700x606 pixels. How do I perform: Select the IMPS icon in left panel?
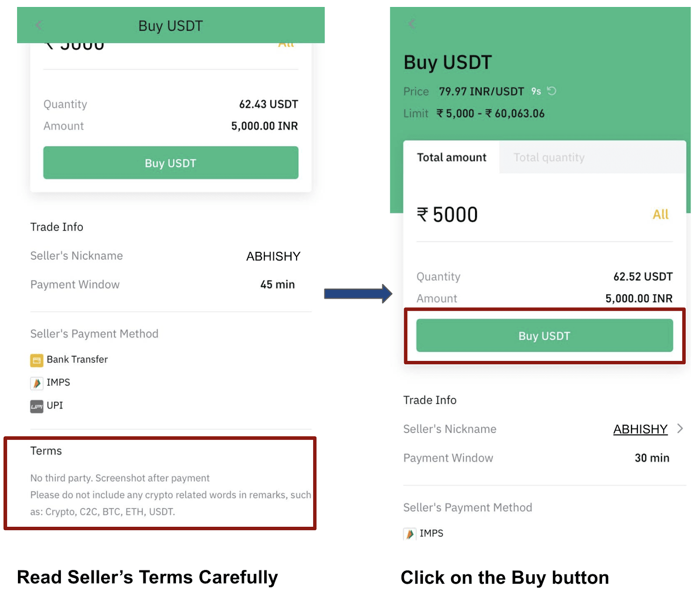tap(37, 383)
